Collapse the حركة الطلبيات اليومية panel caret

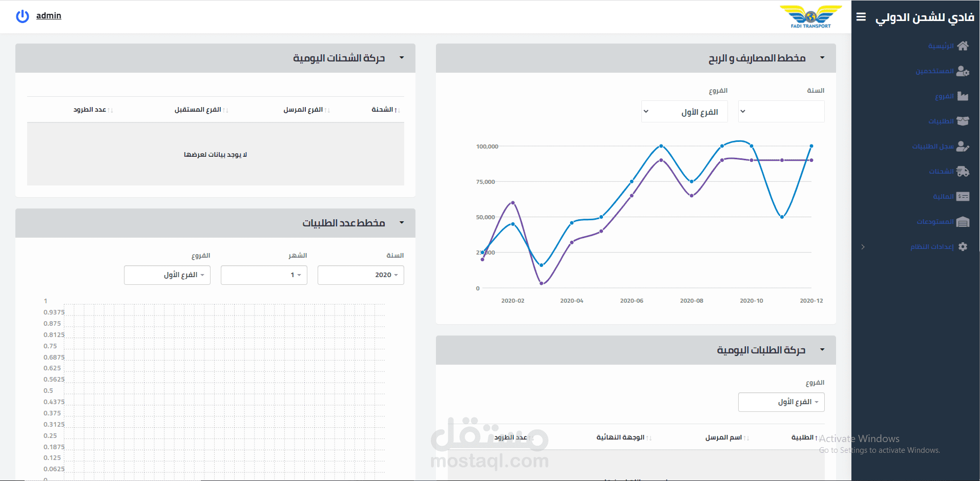pos(822,350)
